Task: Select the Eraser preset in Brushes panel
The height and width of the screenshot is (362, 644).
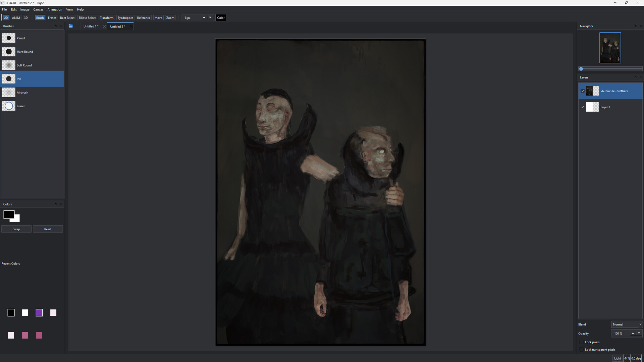Action: click(32, 106)
